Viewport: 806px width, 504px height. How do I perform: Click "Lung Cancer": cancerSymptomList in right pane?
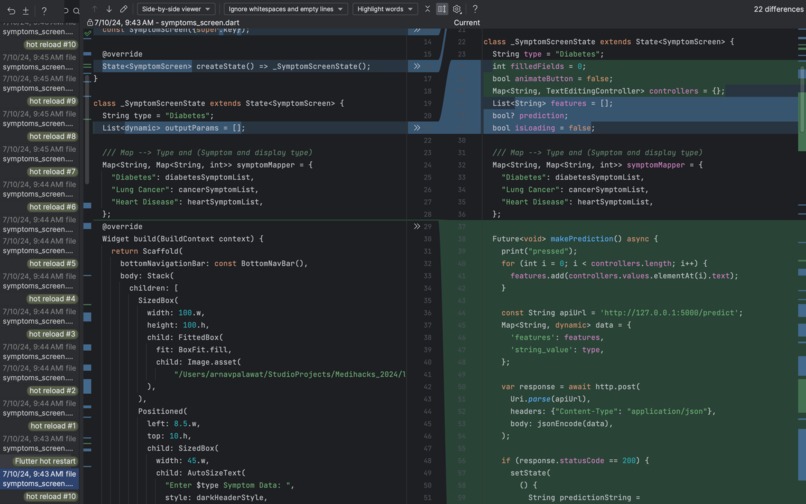coord(575,190)
